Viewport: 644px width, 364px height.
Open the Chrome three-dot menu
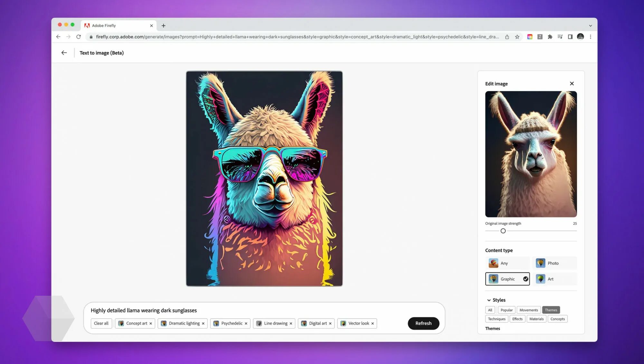pos(591,37)
